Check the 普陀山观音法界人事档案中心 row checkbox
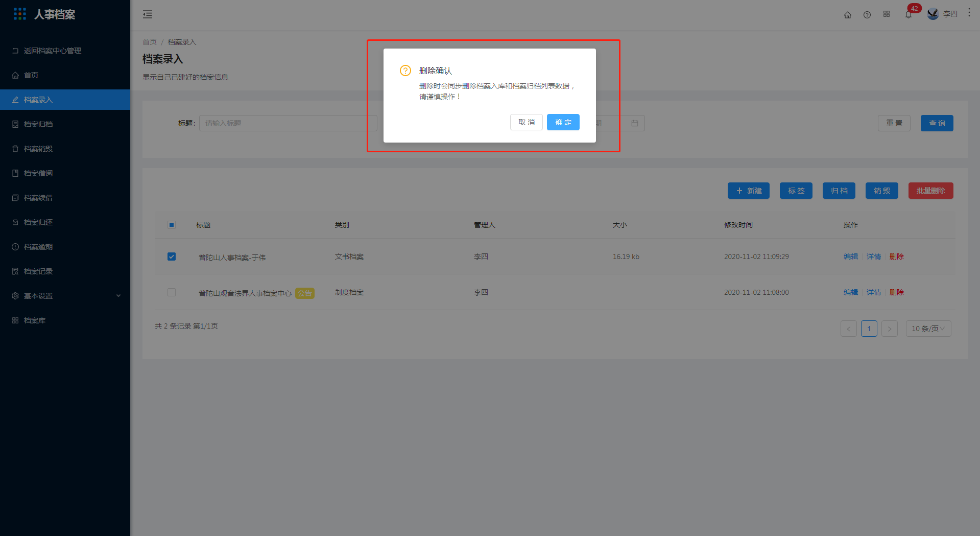 172,292
